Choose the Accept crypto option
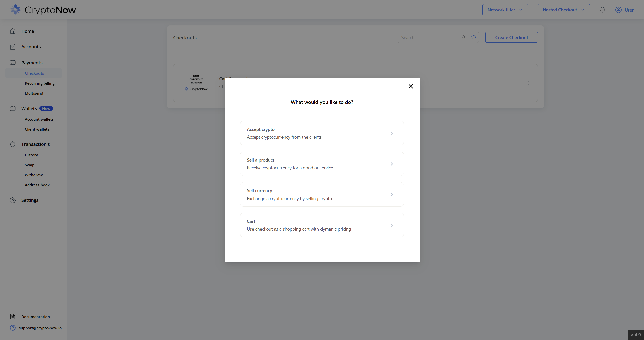The width and height of the screenshot is (644, 340). point(322,133)
